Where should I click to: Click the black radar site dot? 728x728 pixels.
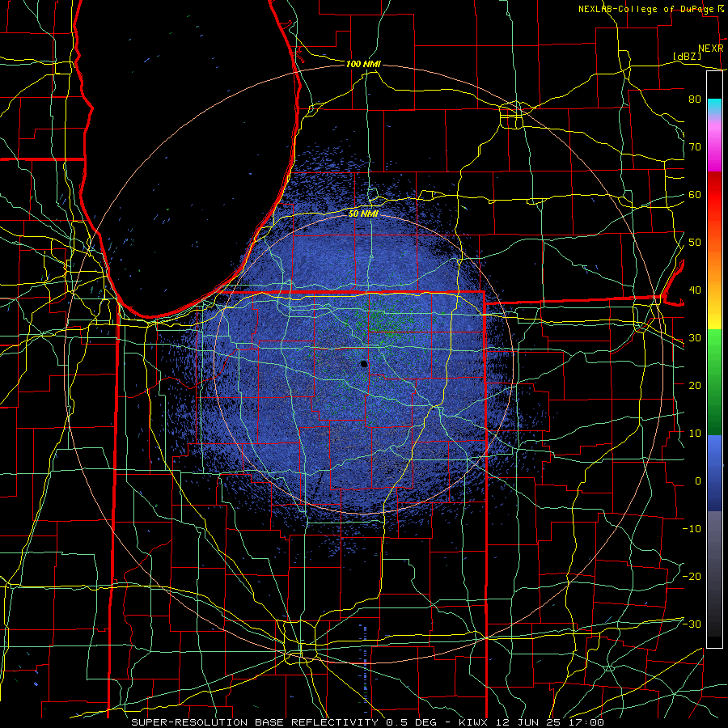(364, 364)
